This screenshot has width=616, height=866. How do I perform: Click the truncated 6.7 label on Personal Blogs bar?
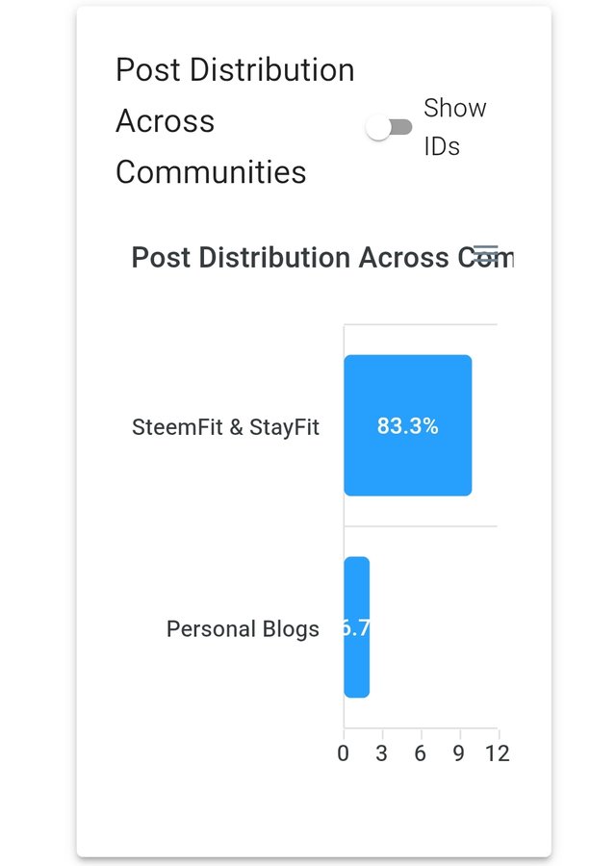356,628
